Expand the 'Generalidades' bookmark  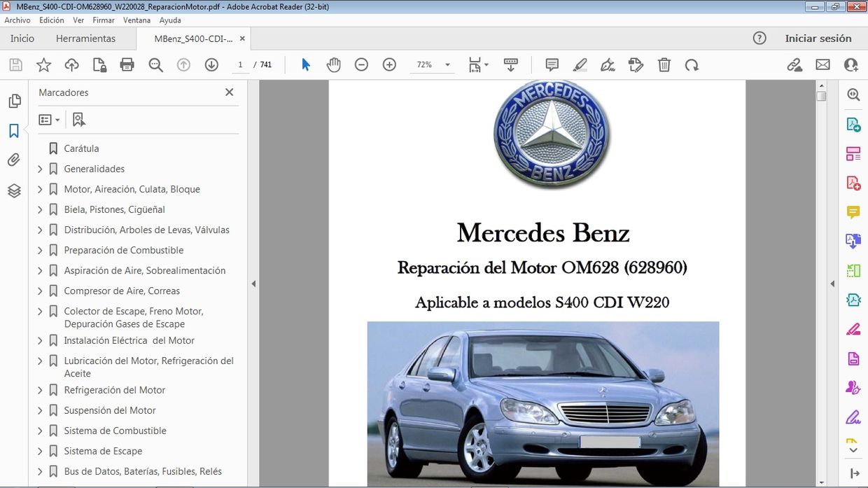tap(40, 169)
